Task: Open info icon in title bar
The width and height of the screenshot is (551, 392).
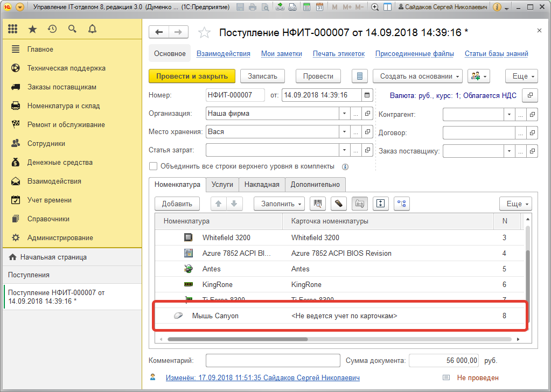Action: [x=497, y=7]
